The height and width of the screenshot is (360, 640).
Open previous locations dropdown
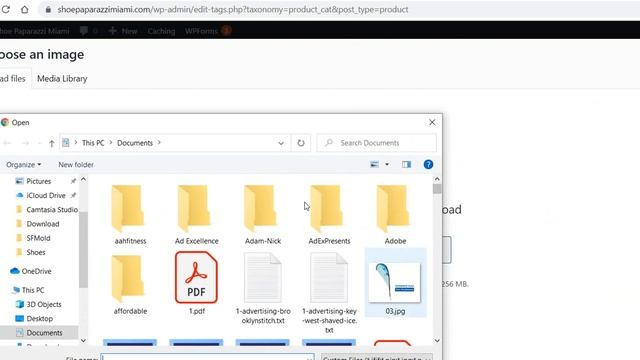[x=281, y=143]
